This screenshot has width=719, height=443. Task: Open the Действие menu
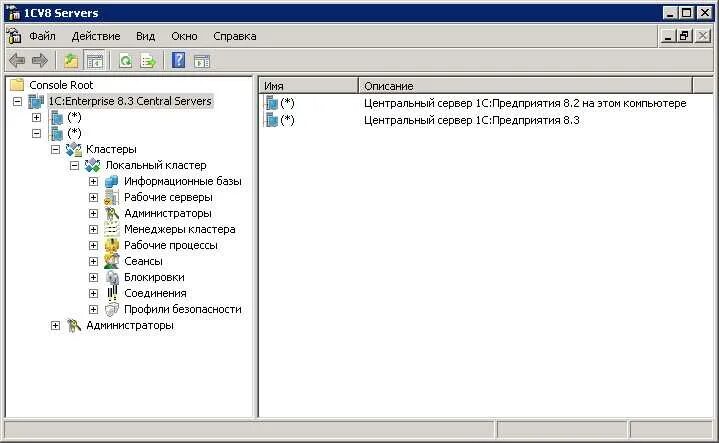pos(96,36)
